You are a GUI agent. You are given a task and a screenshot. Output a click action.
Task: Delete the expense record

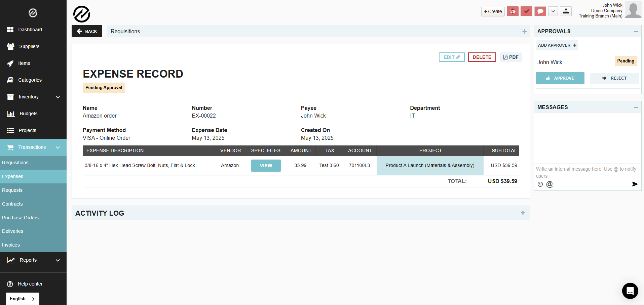pos(482,57)
